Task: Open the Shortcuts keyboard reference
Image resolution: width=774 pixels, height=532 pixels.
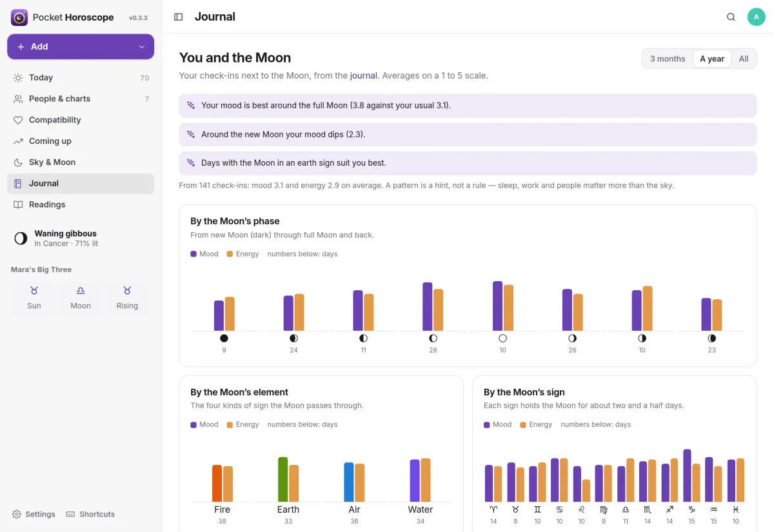Action: [x=90, y=514]
